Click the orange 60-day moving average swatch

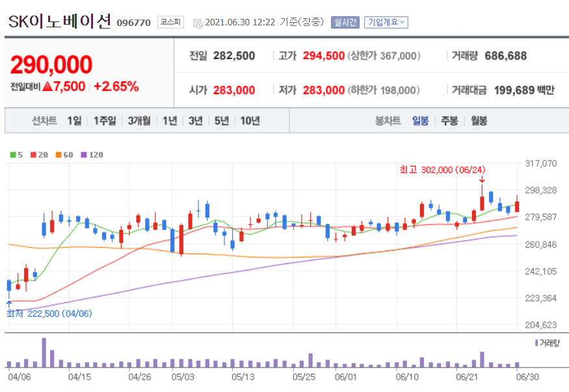[x=59, y=155]
